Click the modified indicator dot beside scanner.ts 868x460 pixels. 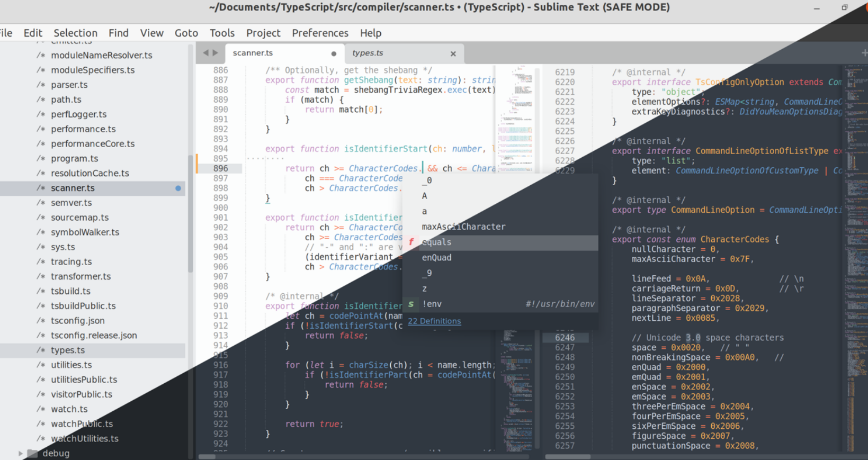point(178,188)
